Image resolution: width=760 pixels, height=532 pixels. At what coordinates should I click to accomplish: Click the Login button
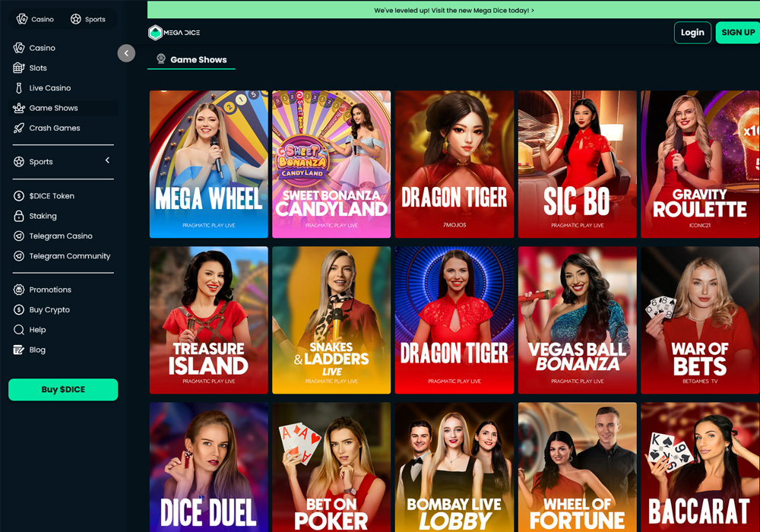(692, 33)
